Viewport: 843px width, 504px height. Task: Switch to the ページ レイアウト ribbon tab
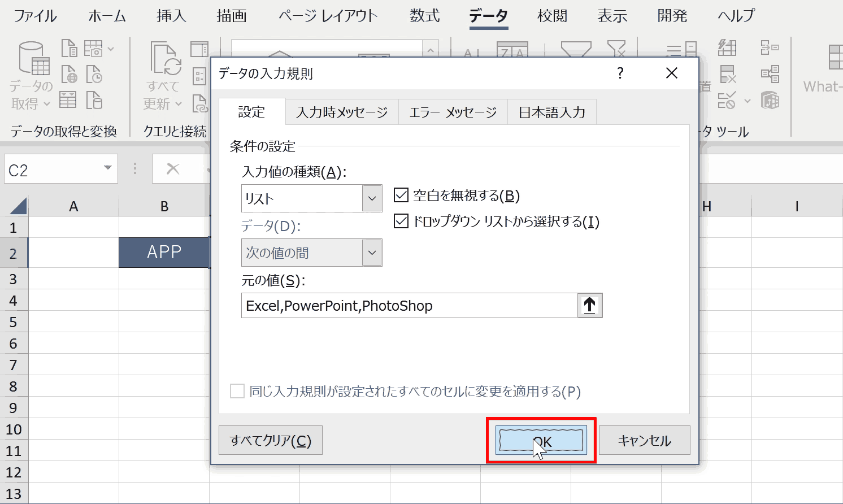tap(328, 16)
